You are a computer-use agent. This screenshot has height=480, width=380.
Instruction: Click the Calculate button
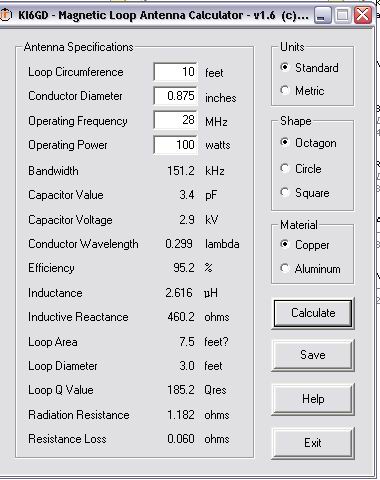pyautogui.click(x=313, y=313)
